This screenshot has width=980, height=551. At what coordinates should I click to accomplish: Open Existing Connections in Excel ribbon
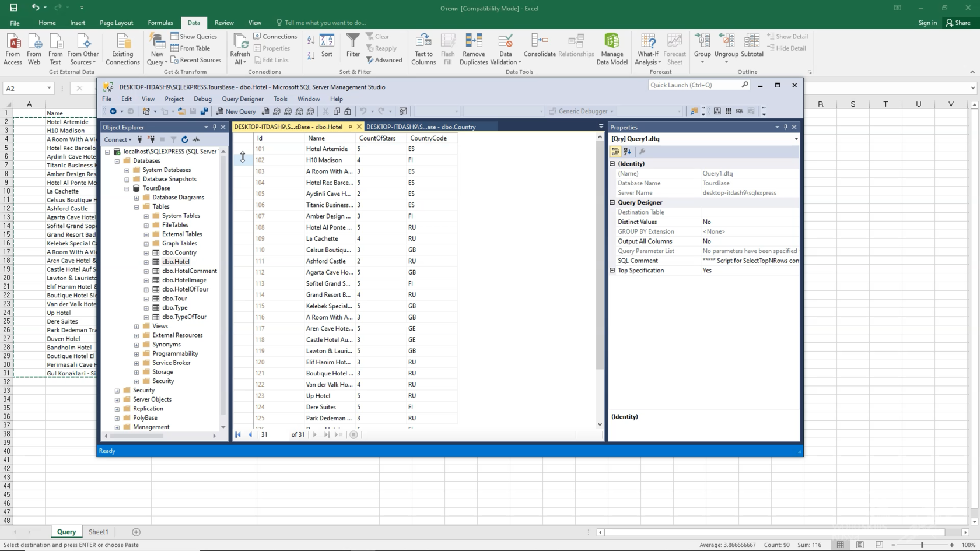pyautogui.click(x=123, y=49)
